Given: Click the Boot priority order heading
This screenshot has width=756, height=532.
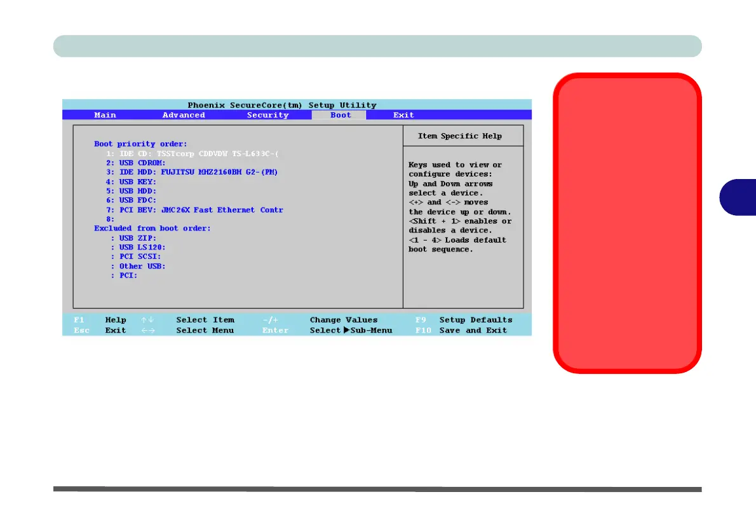Looking at the screenshot, I should [140, 144].
